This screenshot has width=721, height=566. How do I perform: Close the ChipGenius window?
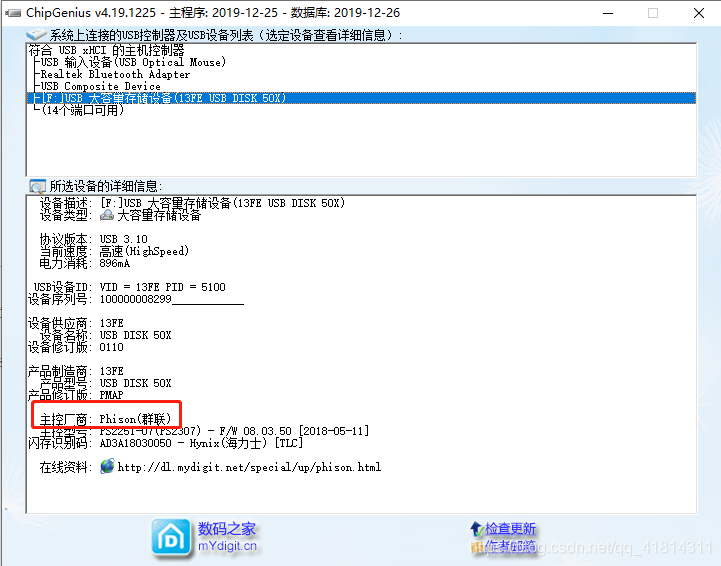pyautogui.click(x=698, y=13)
